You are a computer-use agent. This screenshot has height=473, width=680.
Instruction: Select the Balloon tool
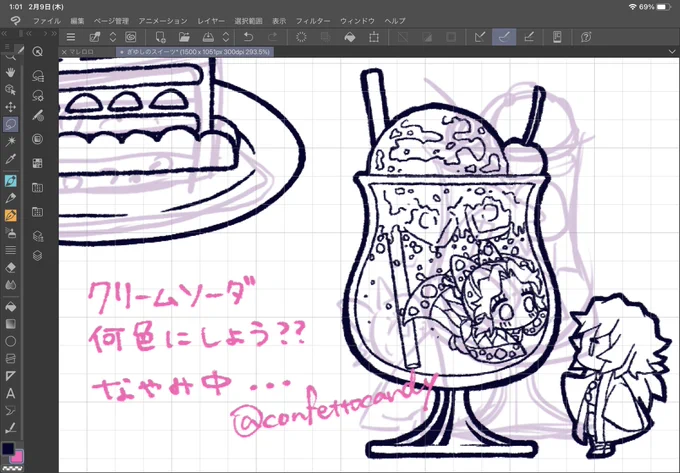click(x=10, y=411)
